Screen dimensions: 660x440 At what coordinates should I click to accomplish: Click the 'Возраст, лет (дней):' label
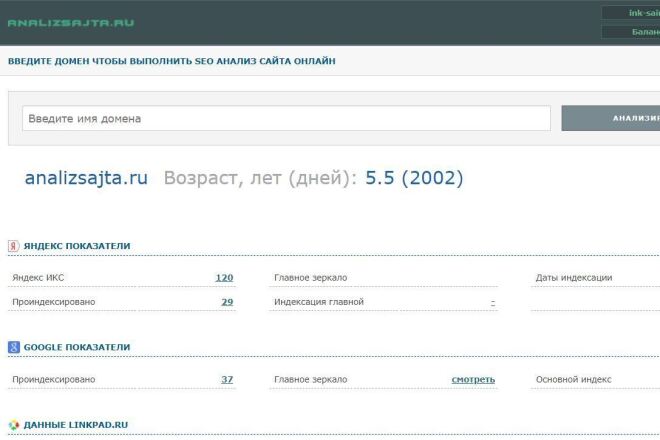(x=260, y=178)
